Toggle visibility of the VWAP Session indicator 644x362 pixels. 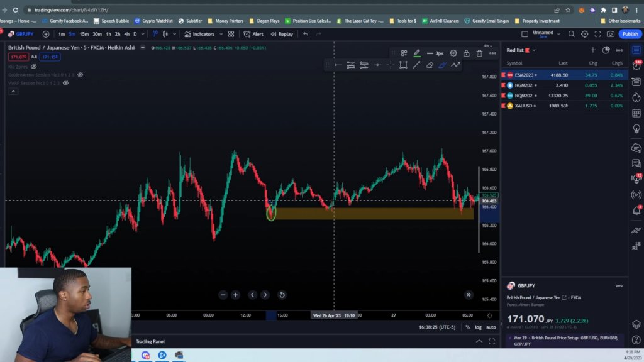click(x=65, y=83)
